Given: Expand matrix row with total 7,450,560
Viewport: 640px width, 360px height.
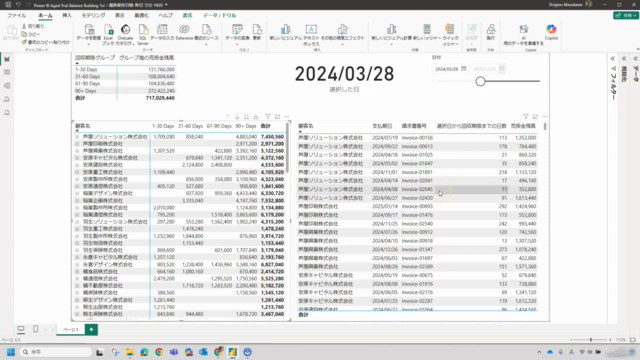Looking at the screenshot, I should tap(77, 137).
